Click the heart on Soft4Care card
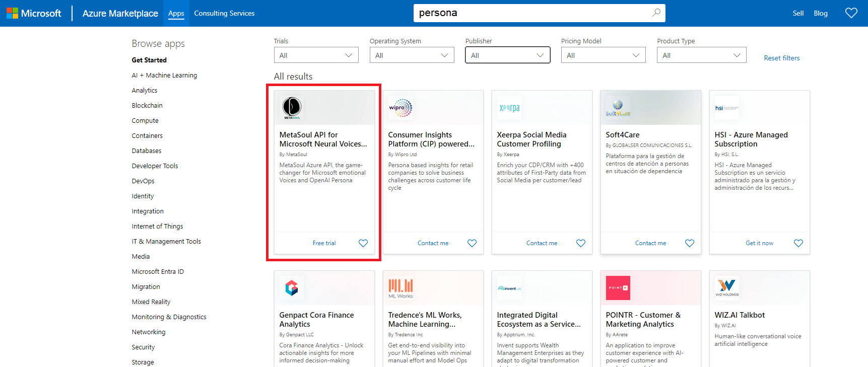868x367 pixels. point(689,243)
